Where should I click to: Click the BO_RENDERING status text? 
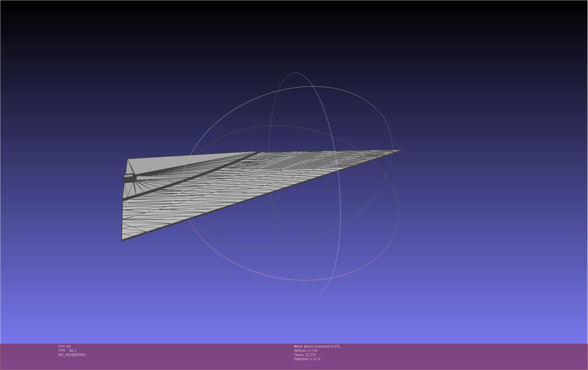(x=72, y=355)
